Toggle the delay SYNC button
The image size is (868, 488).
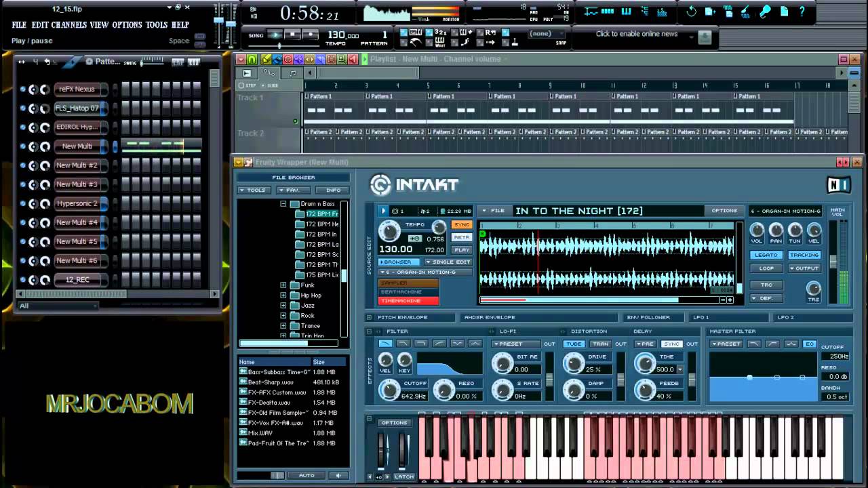671,344
